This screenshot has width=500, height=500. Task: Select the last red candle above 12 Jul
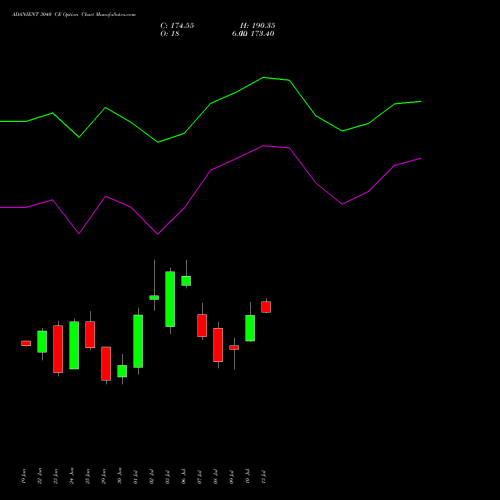[266, 307]
